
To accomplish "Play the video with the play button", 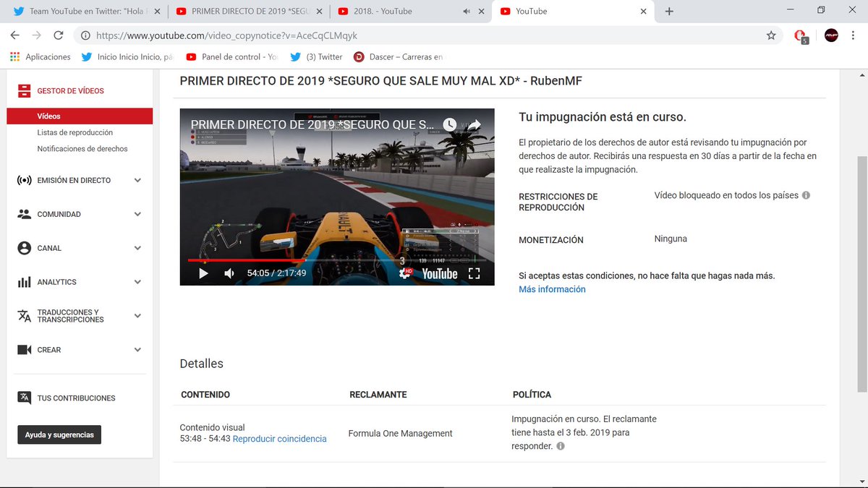I will tap(203, 274).
